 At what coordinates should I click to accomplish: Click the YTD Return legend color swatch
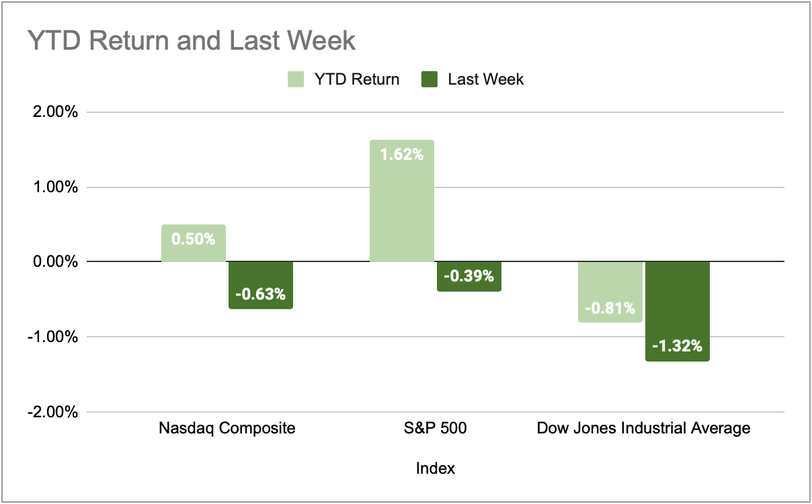coord(296,79)
